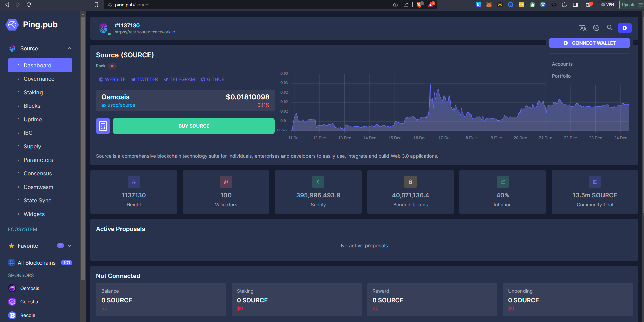Image resolution: width=644 pixels, height=322 pixels.
Task: Toggle the browser sidebar panel icon
Action: pos(575,5)
